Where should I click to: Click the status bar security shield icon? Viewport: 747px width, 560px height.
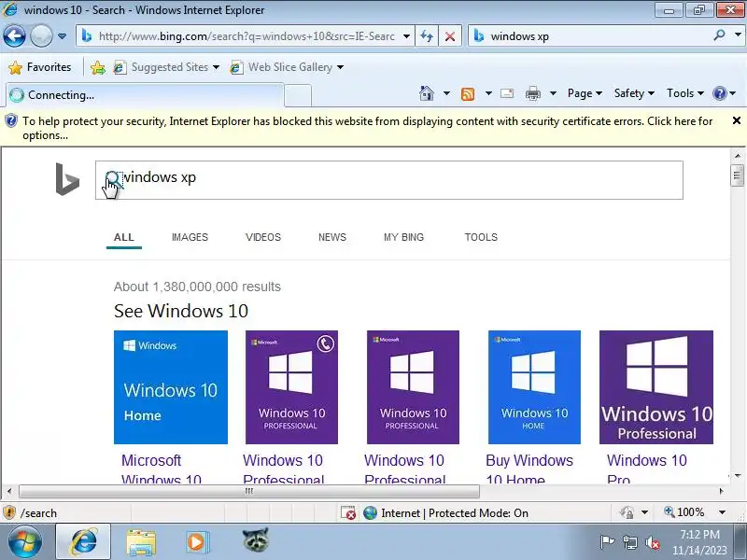click(x=9, y=512)
